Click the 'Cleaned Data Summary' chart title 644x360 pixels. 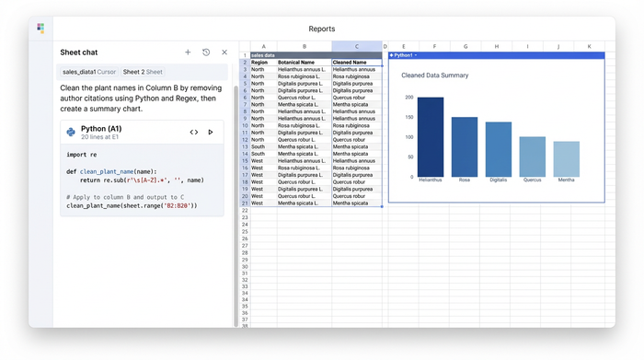pos(434,75)
